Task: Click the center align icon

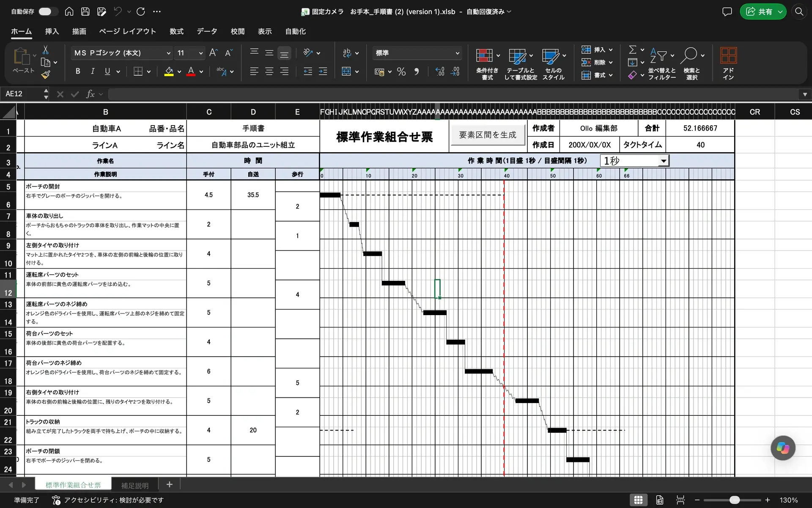Action: click(x=269, y=71)
